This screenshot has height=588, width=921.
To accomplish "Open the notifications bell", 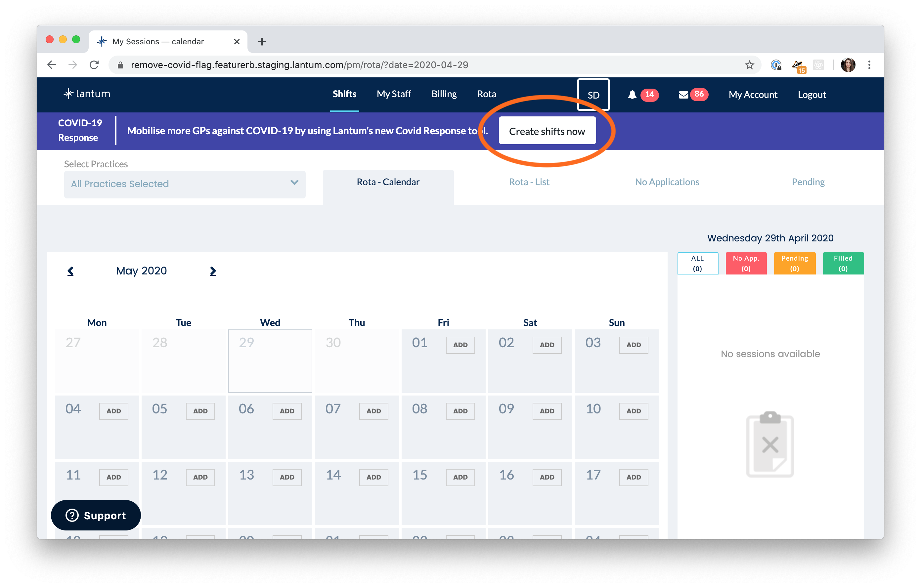I will coord(632,95).
